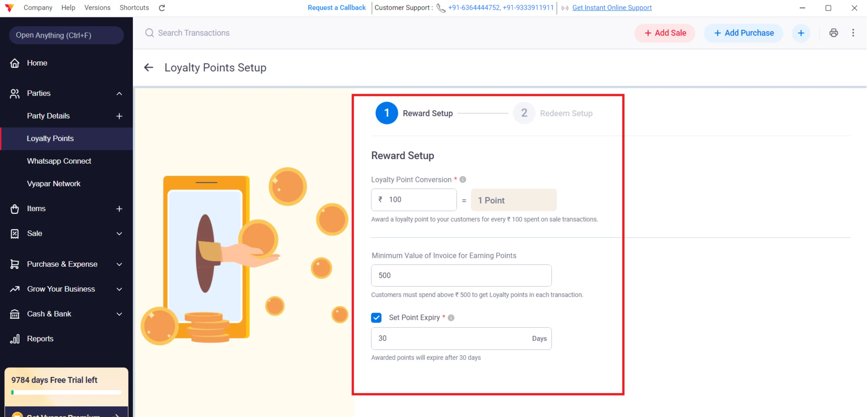Image resolution: width=868 pixels, height=417 pixels.
Task: Collapse the Parties section
Action: coord(119,94)
